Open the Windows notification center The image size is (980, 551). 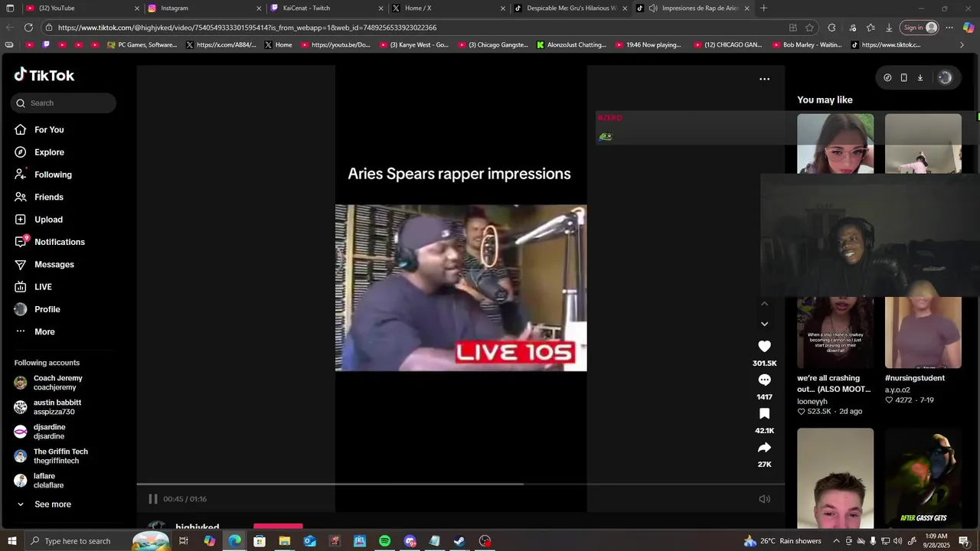(x=964, y=541)
